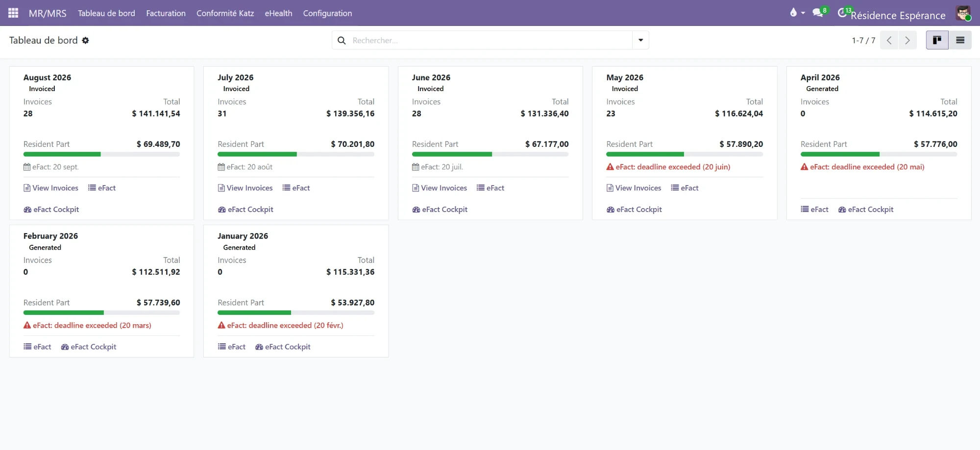Open the Facturation menu
Screen dimensions: 980x450
(166, 13)
